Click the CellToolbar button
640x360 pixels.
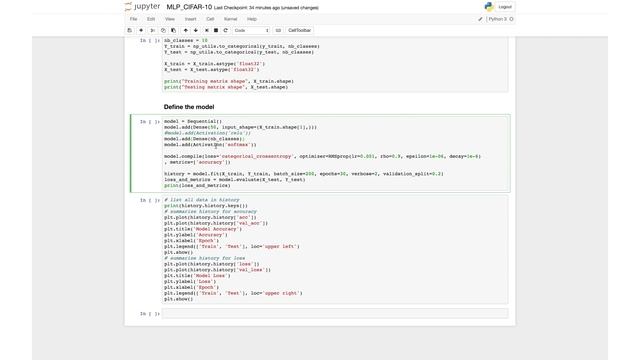(300, 30)
